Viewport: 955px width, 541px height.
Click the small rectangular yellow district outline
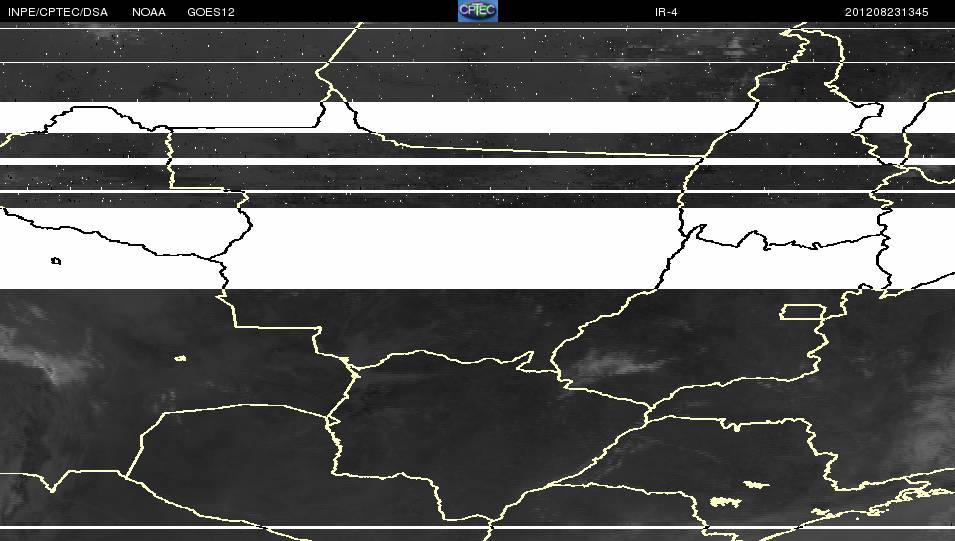pos(803,312)
